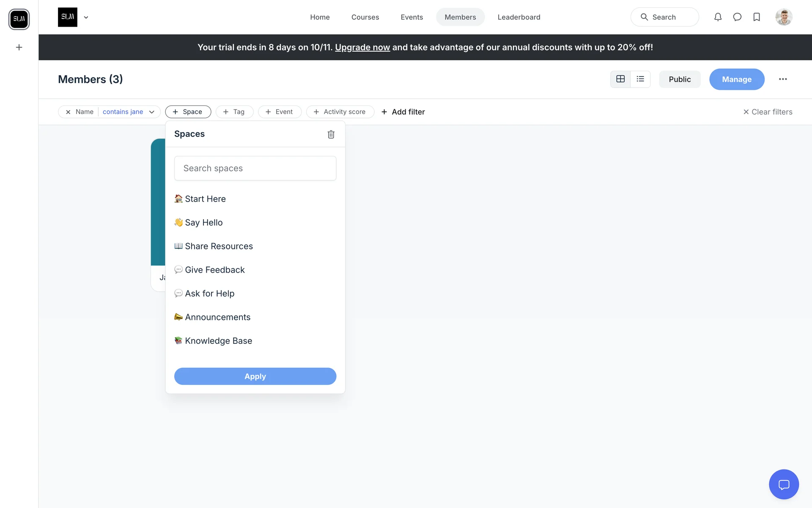Toggle the Public visibility button

point(679,79)
